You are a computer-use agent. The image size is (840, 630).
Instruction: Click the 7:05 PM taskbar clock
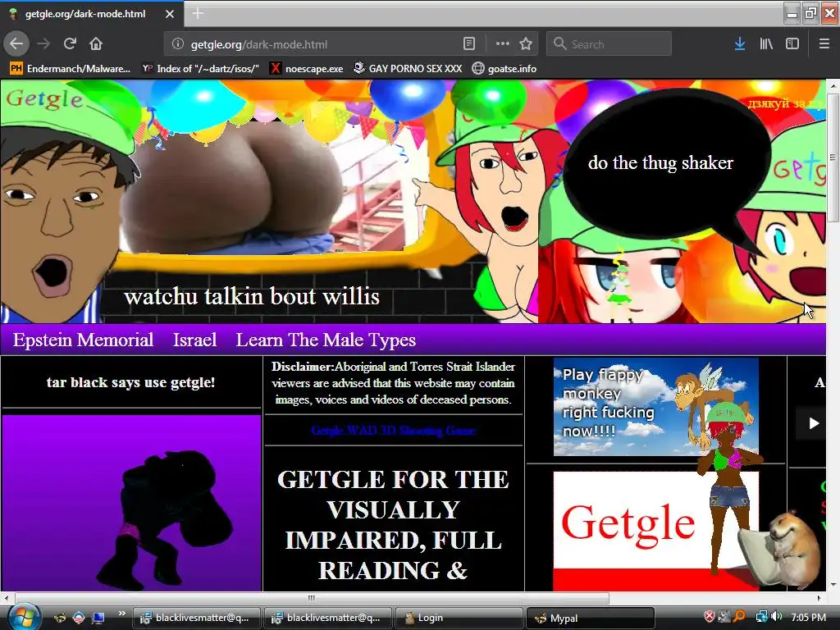(808, 617)
